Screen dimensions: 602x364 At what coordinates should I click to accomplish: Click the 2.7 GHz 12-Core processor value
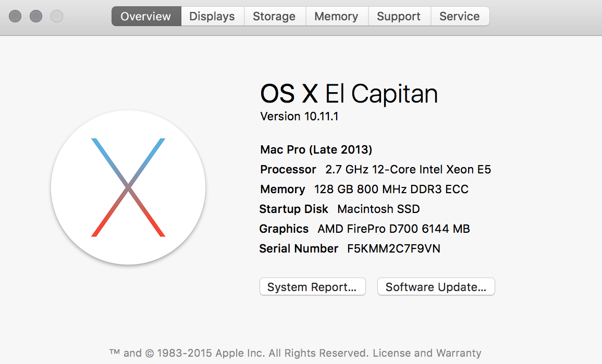[408, 170]
